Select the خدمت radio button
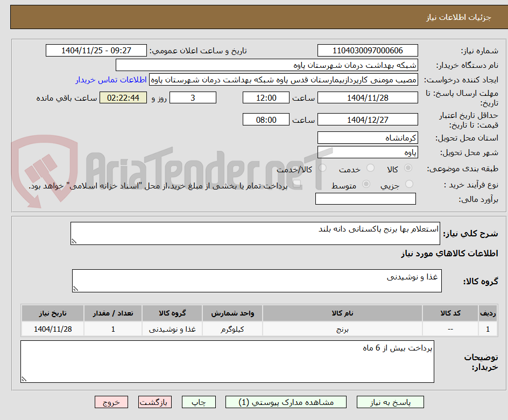 (x=370, y=168)
